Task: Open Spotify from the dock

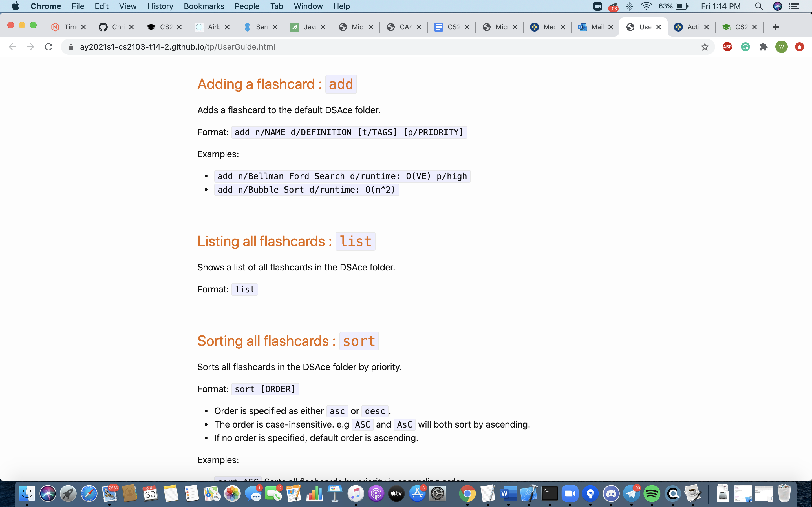Action: click(x=652, y=493)
